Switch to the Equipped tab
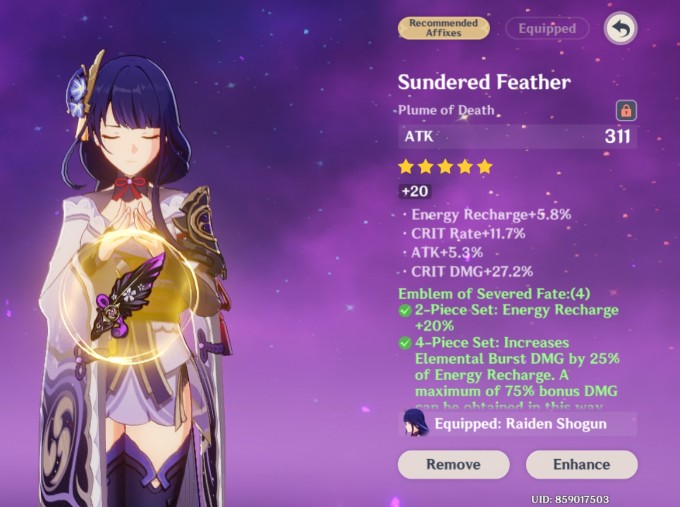 [547, 29]
